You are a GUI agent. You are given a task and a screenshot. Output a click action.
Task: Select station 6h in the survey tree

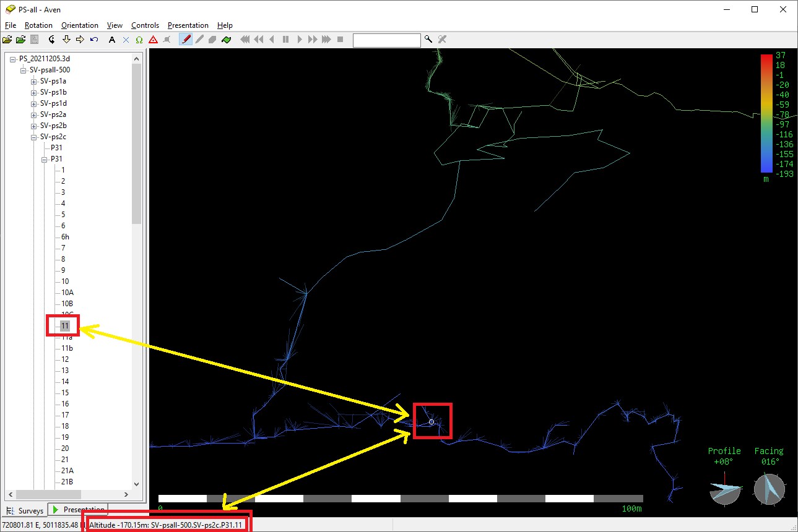pyautogui.click(x=65, y=237)
